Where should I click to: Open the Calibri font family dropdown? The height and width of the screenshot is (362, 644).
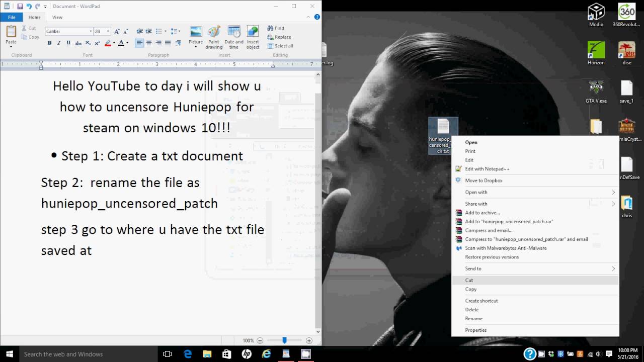(91, 31)
